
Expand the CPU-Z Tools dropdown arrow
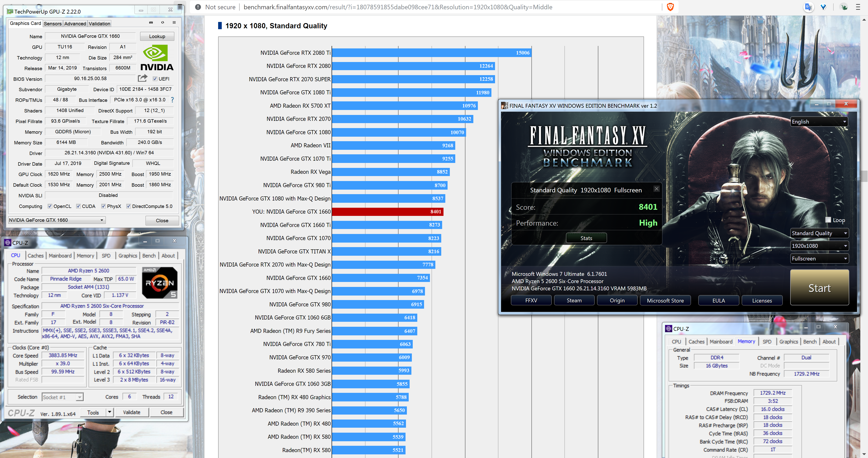(x=109, y=412)
